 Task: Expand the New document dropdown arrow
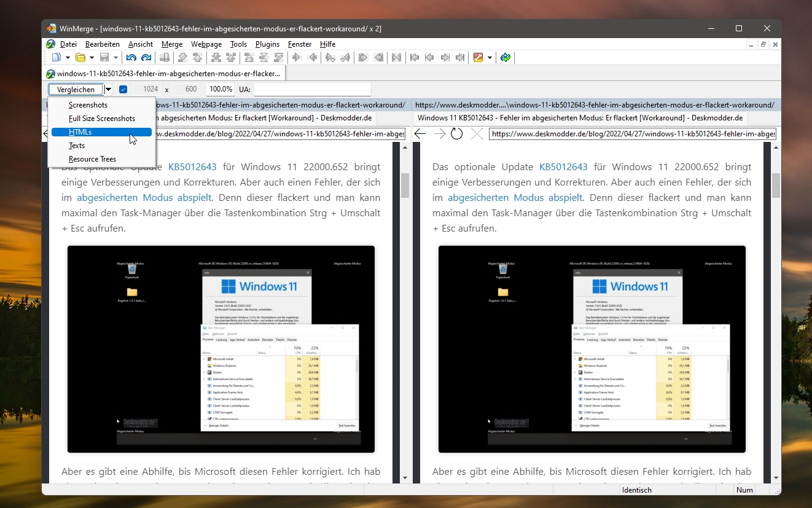pos(67,58)
